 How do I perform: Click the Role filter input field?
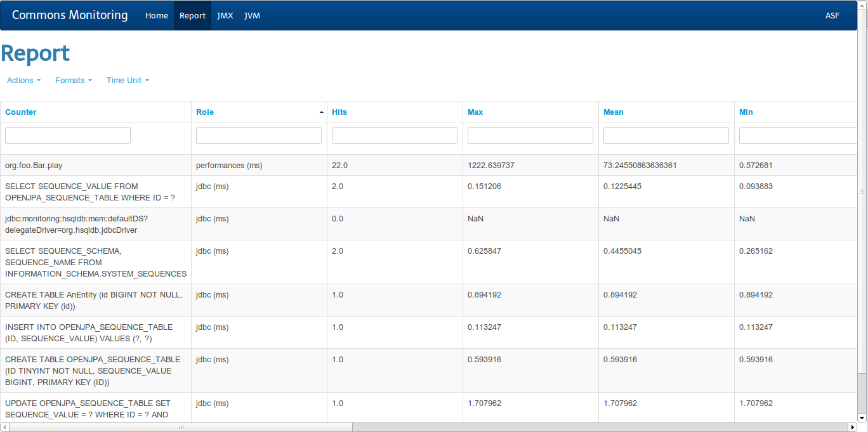(258, 135)
